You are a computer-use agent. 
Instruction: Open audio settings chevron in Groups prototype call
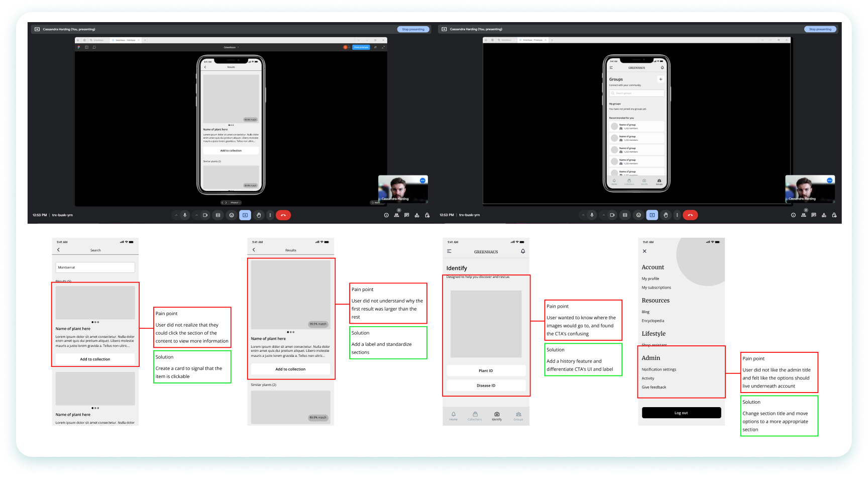(583, 215)
